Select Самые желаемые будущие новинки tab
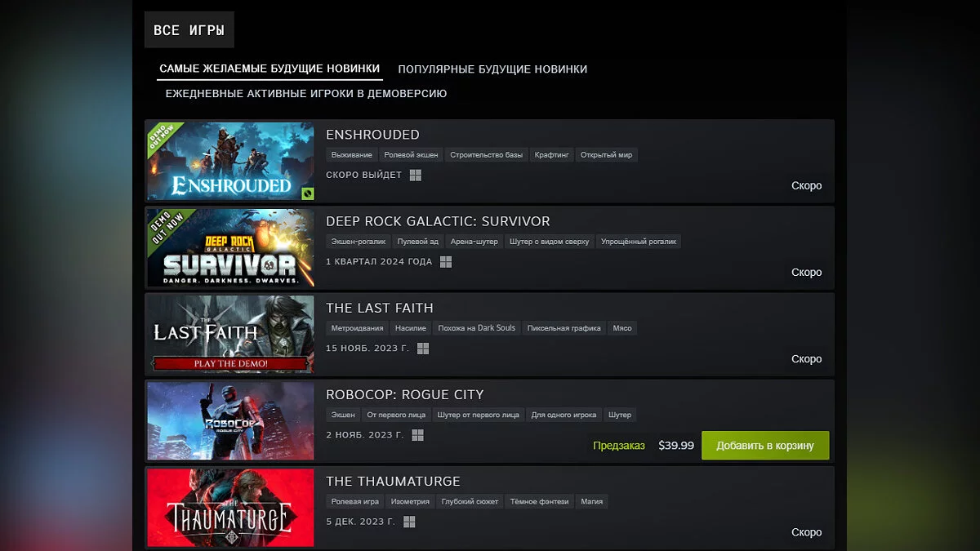Image resolution: width=980 pixels, height=551 pixels. 269,69
